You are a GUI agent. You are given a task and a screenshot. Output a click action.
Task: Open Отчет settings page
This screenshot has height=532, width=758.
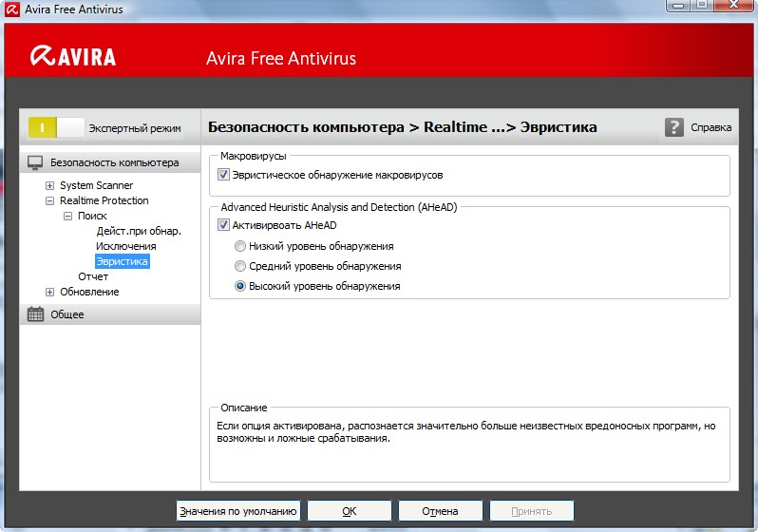(93, 276)
